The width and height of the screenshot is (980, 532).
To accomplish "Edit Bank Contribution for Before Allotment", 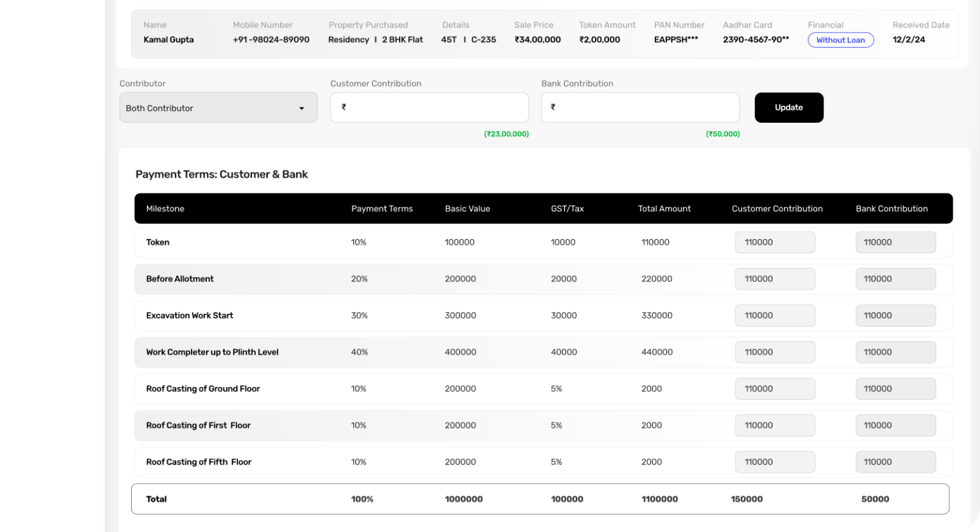I will click(895, 279).
